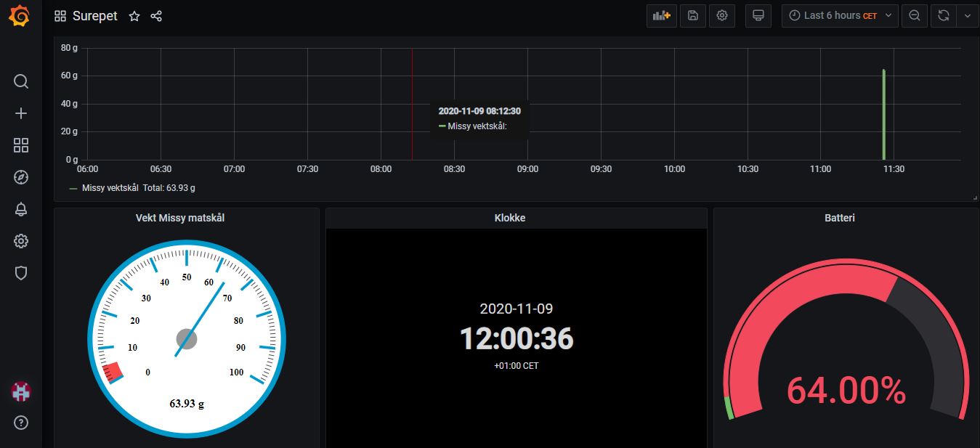Open the Last 6 hours time picker
This screenshot has height=448, width=980.
click(x=840, y=15)
